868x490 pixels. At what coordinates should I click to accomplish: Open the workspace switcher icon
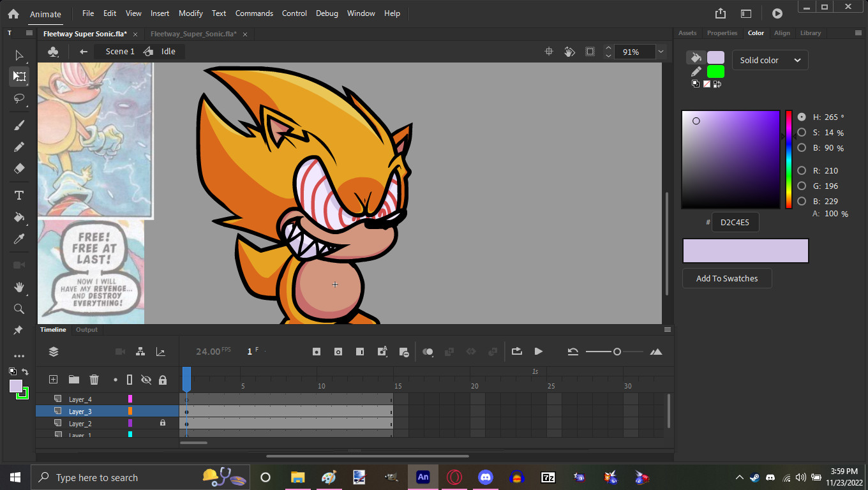click(x=746, y=13)
